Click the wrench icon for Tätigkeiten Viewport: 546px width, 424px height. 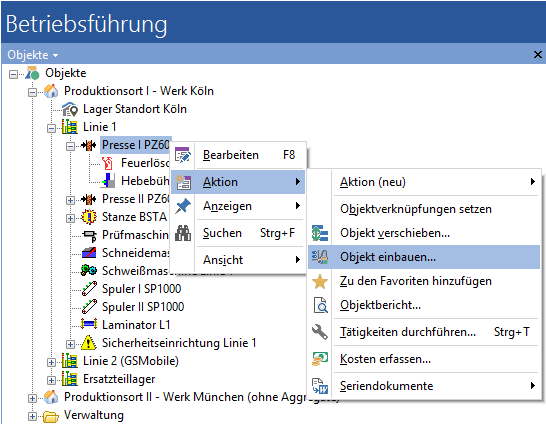(x=320, y=332)
